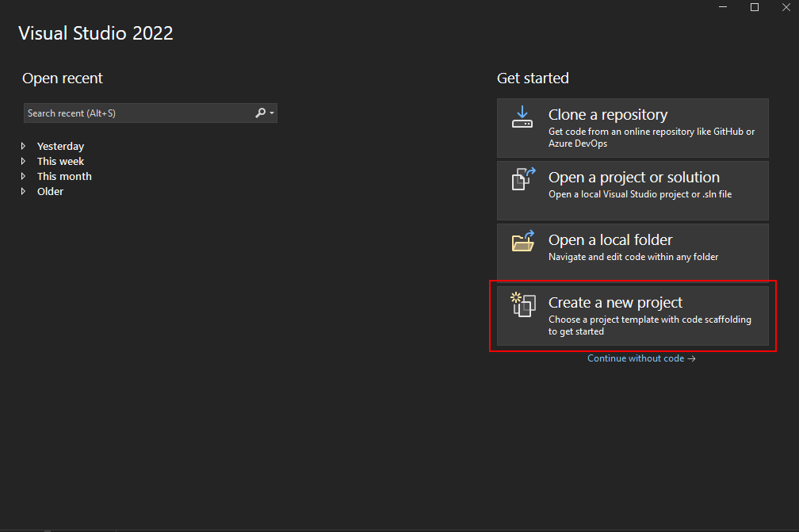Screen dimensions: 799x532
Task: Expand the Older projects section
Action: 23,191
